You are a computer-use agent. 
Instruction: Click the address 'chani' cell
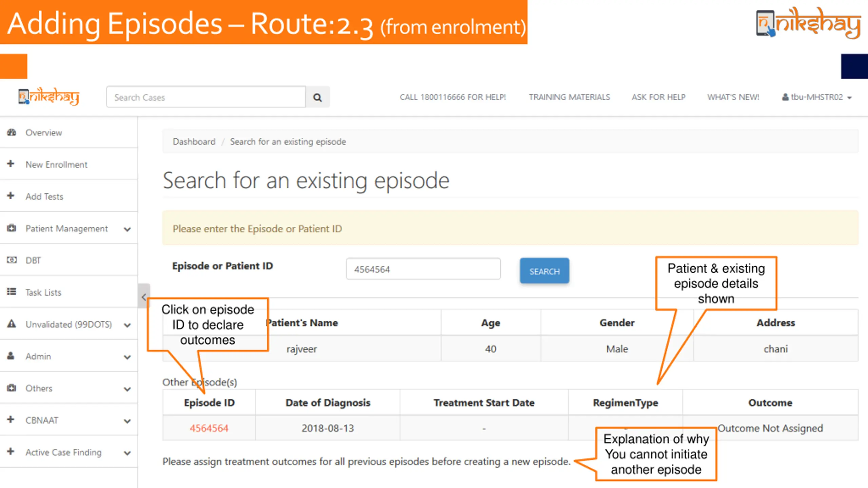pyautogui.click(x=776, y=349)
